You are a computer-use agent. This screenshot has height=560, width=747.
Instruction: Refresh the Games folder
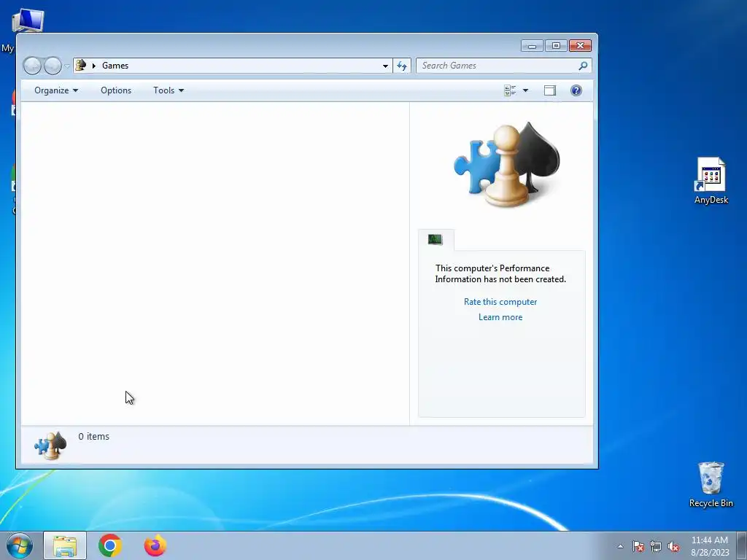tap(402, 66)
